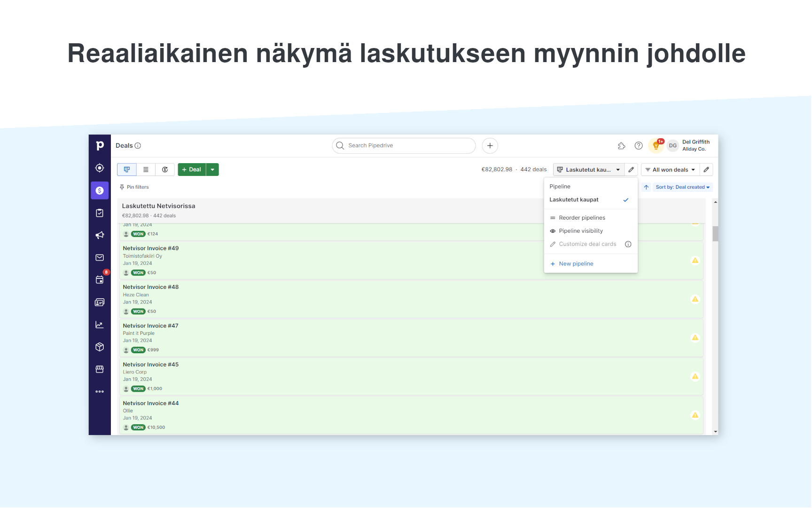Click warning icon on Netvisor Invoice #47
Screen dimensions: 812x508
pos(695,338)
